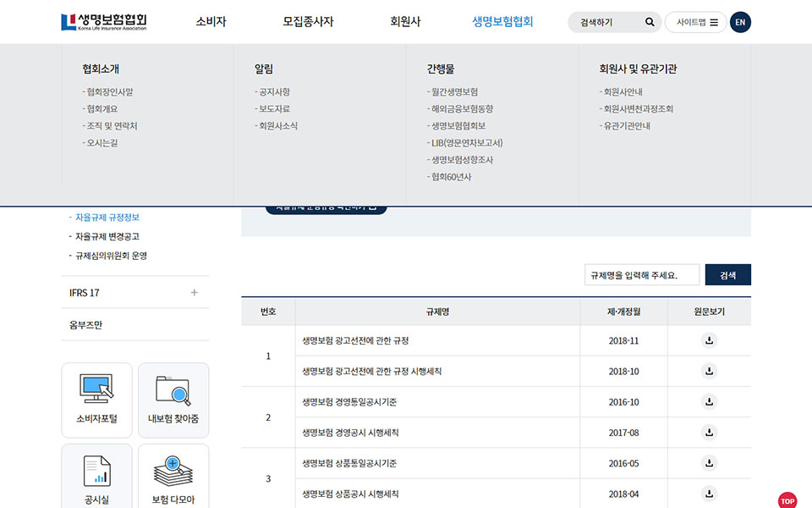Viewport: 812px width, 508px height.
Task: Expand the IFRS 17 sidebar section
Action: (194, 293)
